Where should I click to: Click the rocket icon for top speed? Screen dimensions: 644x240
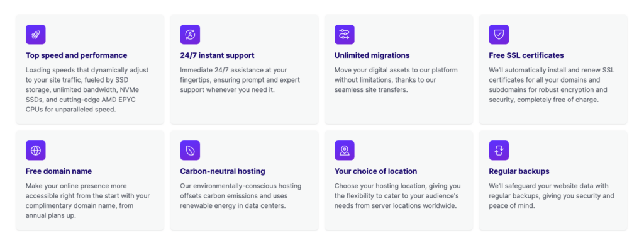[x=36, y=35]
